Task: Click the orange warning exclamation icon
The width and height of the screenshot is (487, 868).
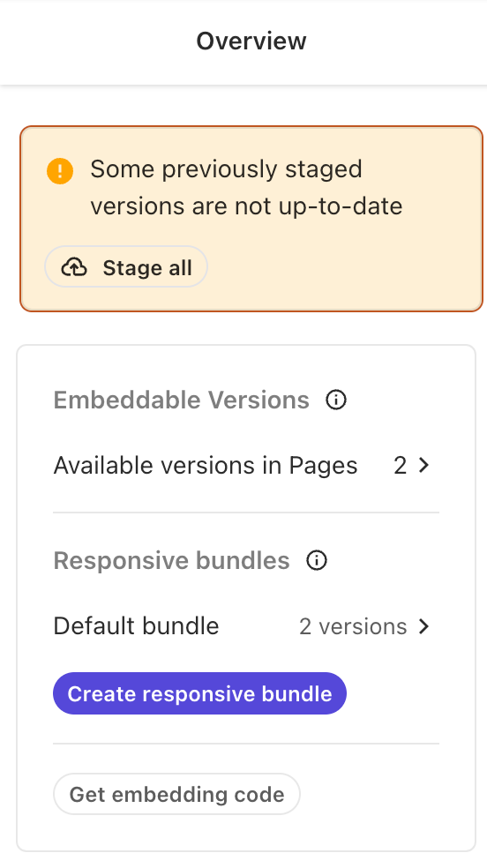Action: tap(60, 170)
